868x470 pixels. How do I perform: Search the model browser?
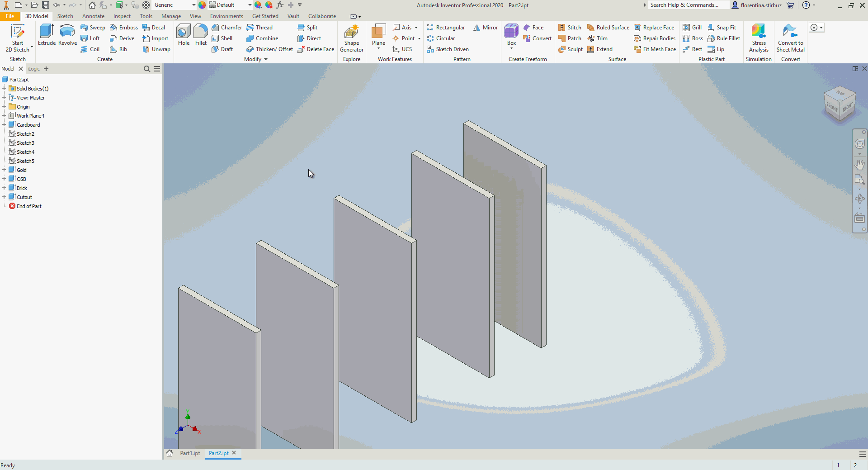point(147,69)
